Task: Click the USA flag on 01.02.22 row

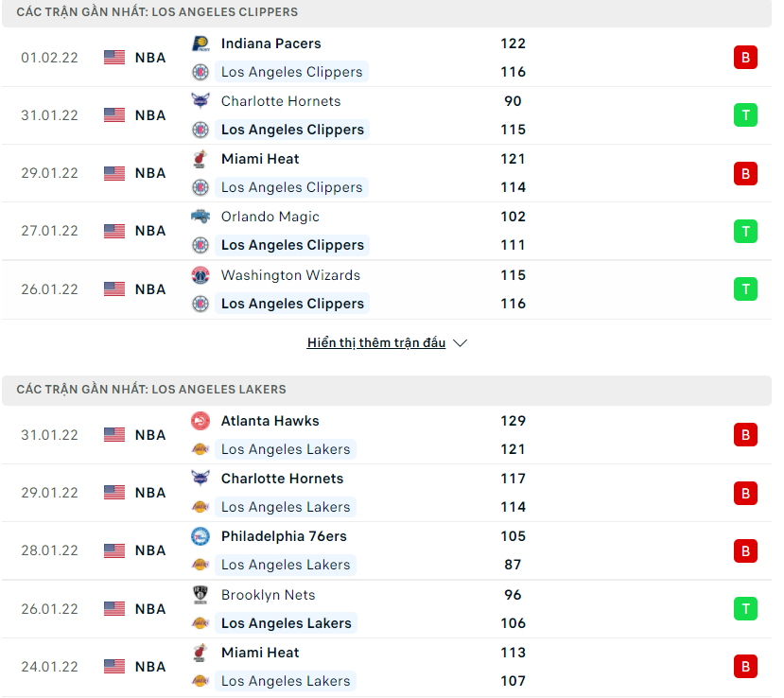Action: [x=114, y=58]
